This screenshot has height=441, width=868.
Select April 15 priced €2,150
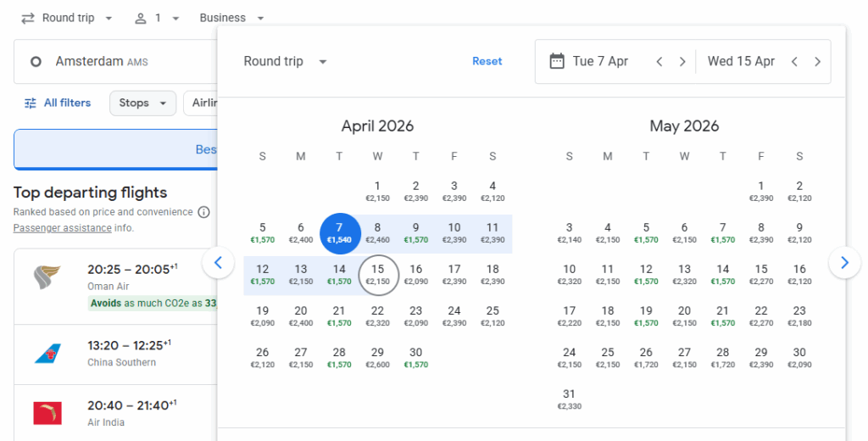point(378,275)
